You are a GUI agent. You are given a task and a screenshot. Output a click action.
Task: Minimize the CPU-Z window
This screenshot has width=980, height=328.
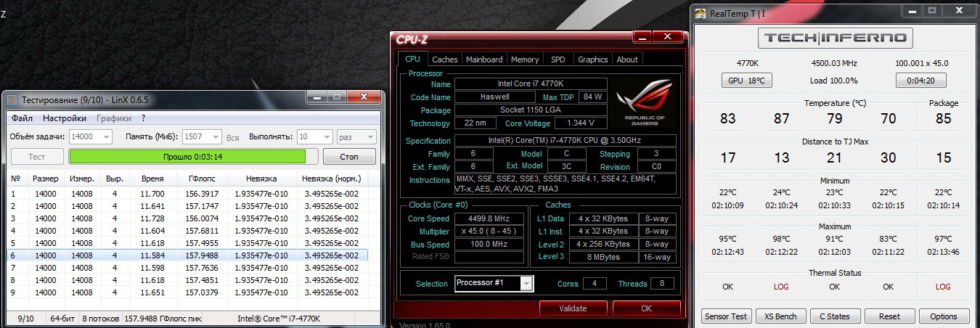641,36
